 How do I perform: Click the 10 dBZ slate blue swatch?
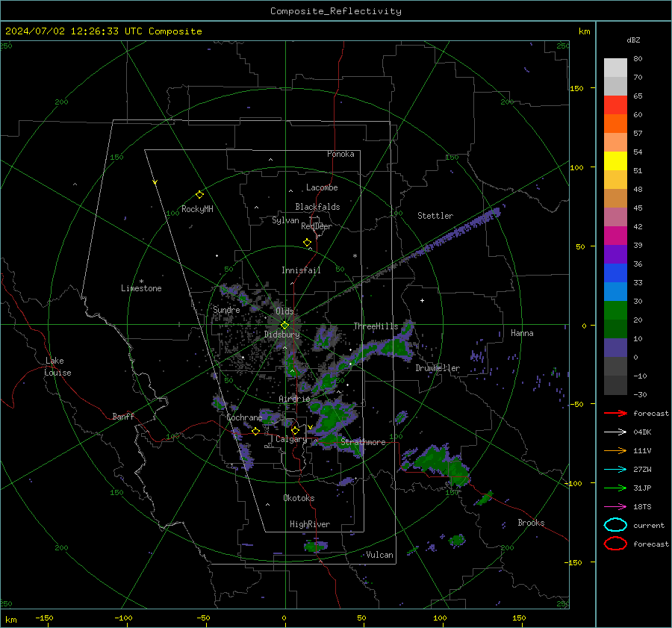click(615, 348)
